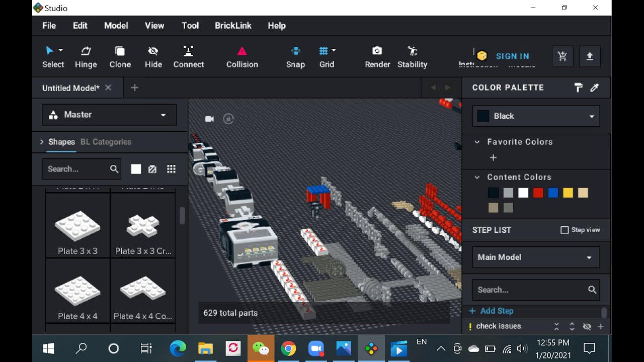Toggle Collision detection
The width and height of the screenshot is (644, 362).
(242, 57)
